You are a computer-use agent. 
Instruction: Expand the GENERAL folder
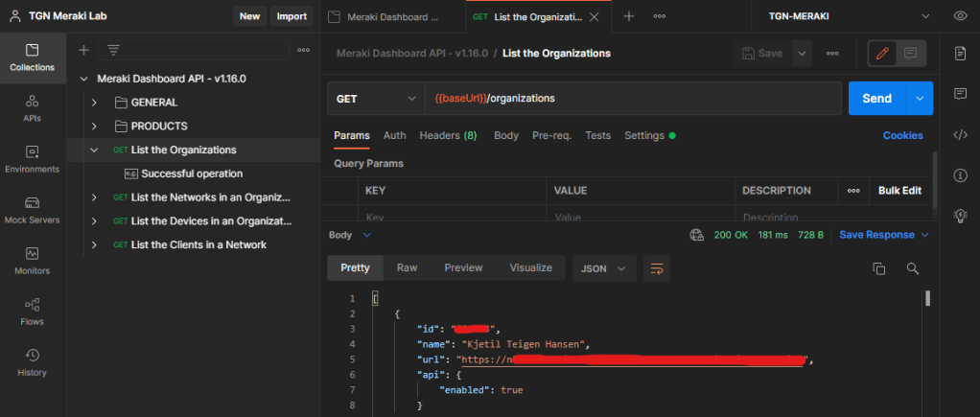coord(94,103)
